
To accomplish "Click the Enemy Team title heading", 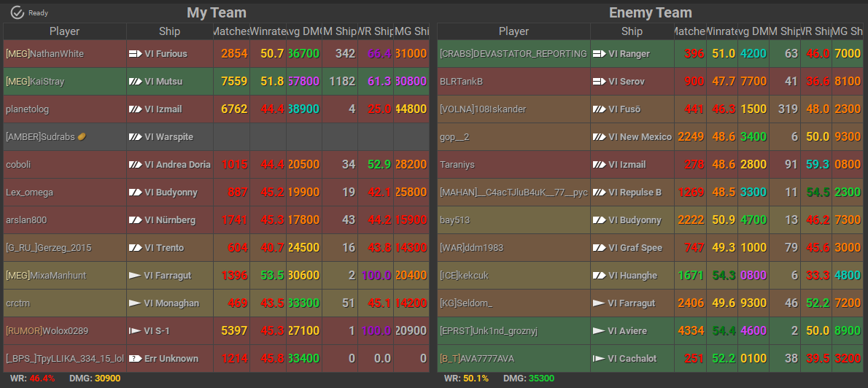I will 650,12.
